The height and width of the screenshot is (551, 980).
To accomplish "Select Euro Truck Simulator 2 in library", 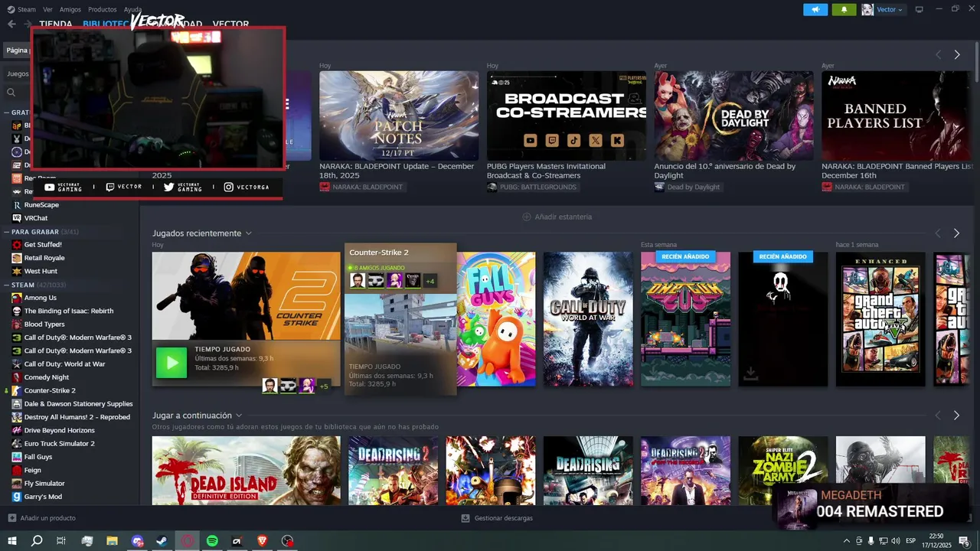I will coord(59,444).
